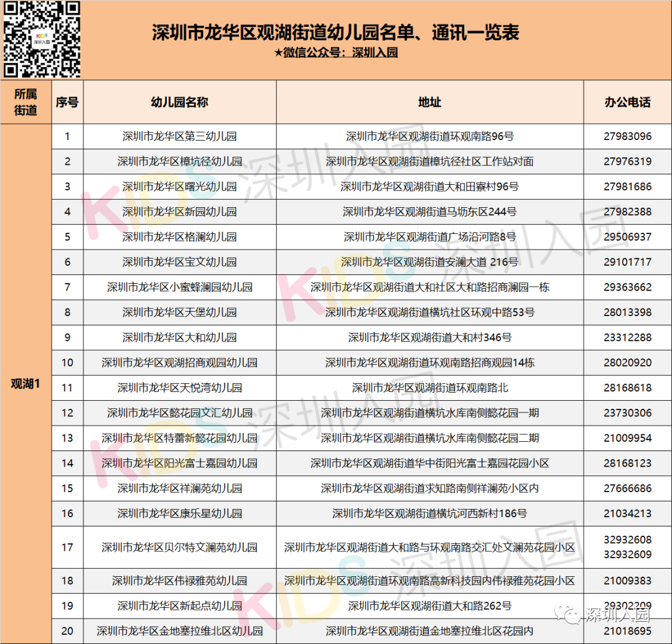The image size is (672, 644).
Task: Click 深圳市龙华区天悦湾幼儿园 name cell
Action: coord(180,388)
